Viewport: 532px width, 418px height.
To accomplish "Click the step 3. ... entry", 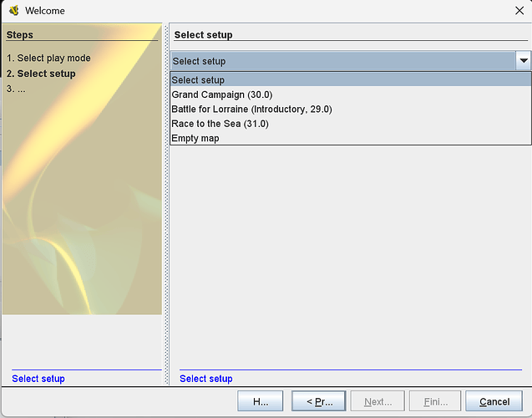I will tap(16, 89).
